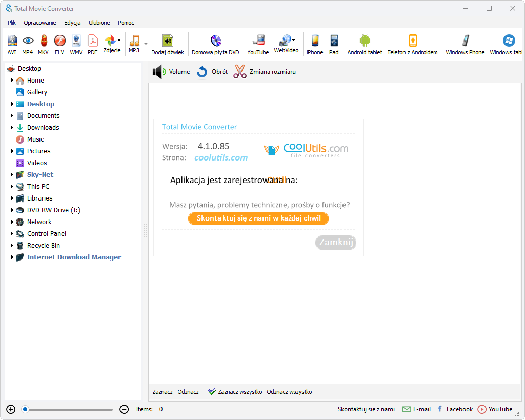Select Control Panel in tree
Viewport: 525px width, 420px height.
click(41, 234)
